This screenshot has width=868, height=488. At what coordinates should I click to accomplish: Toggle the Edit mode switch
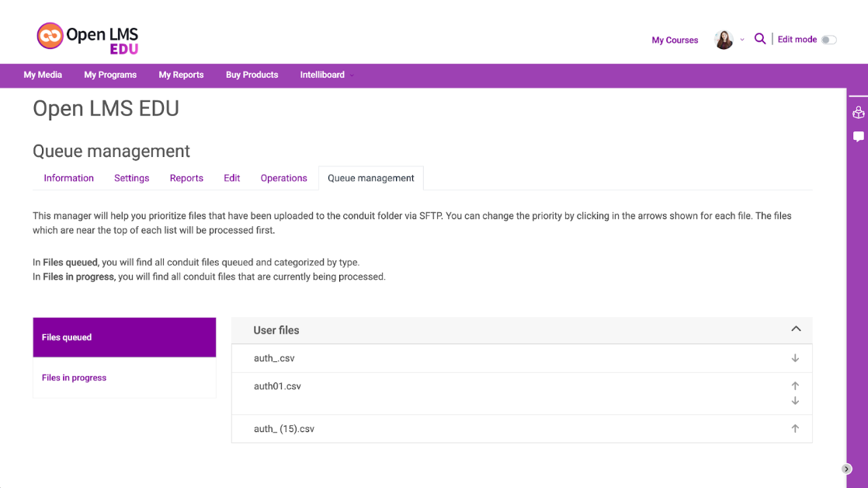[828, 40]
